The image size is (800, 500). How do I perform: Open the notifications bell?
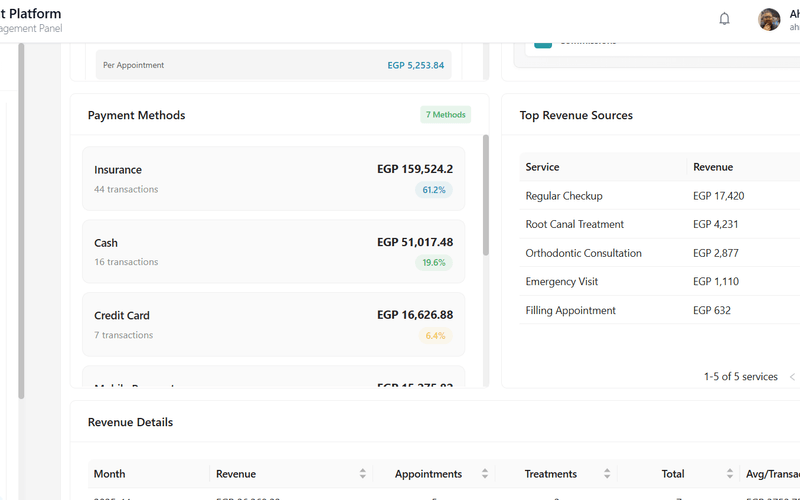tap(725, 19)
